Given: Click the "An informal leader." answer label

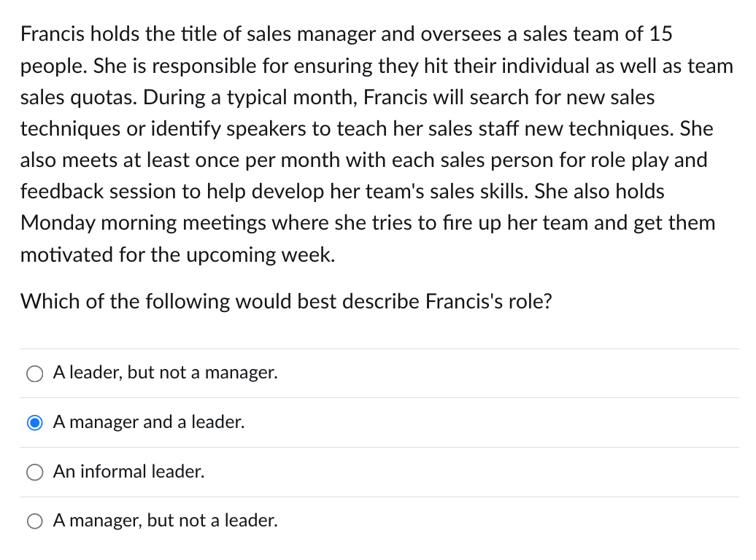Looking at the screenshot, I should [x=128, y=472].
